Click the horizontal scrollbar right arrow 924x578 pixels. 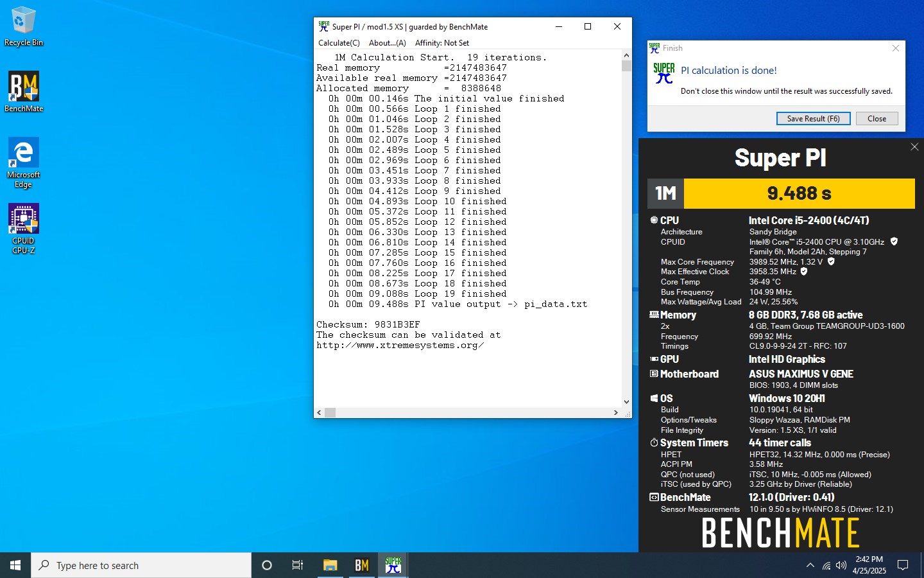616,412
